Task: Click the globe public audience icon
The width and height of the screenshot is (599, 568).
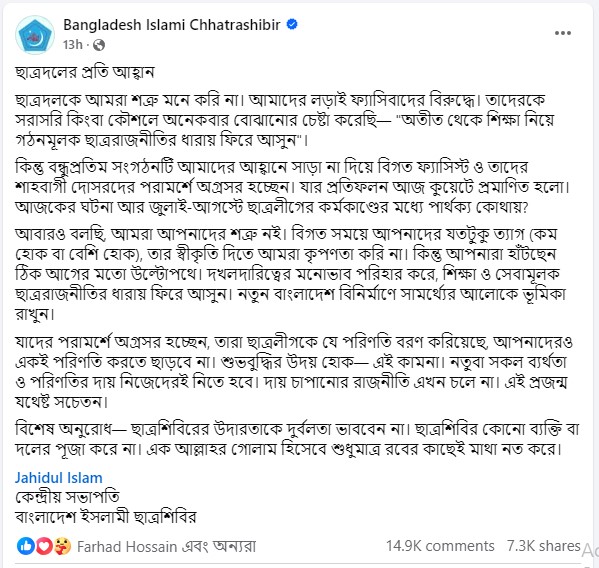Action: (99, 45)
